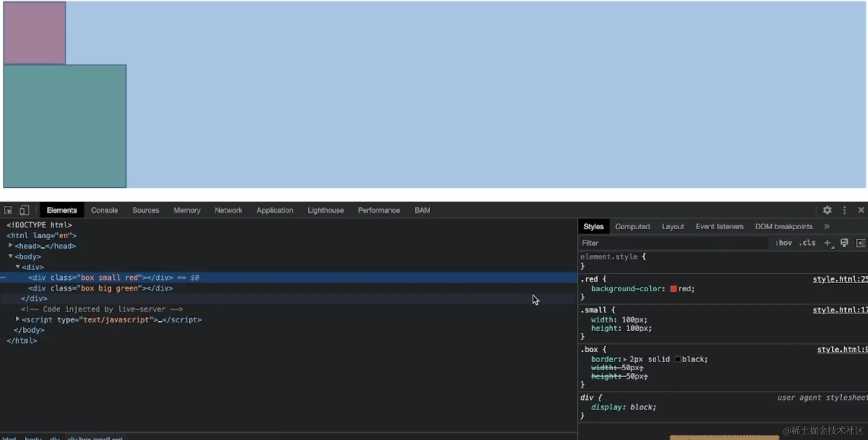Click the .box selector text
The height and width of the screenshot is (440, 868).
point(589,349)
